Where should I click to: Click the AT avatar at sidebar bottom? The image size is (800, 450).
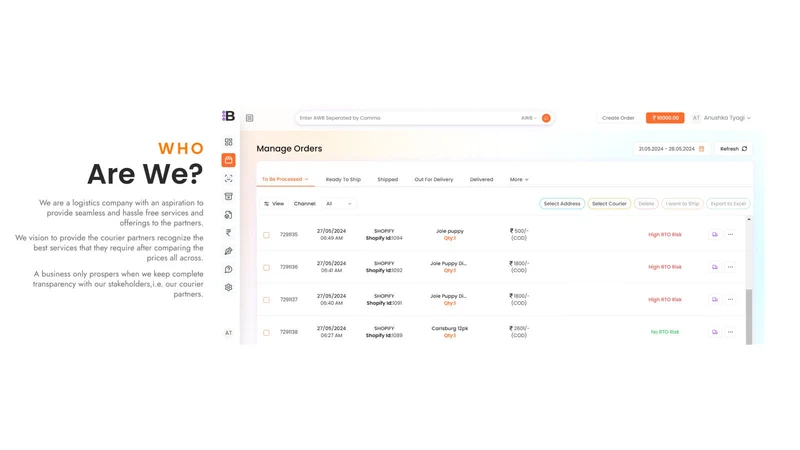tap(229, 333)
